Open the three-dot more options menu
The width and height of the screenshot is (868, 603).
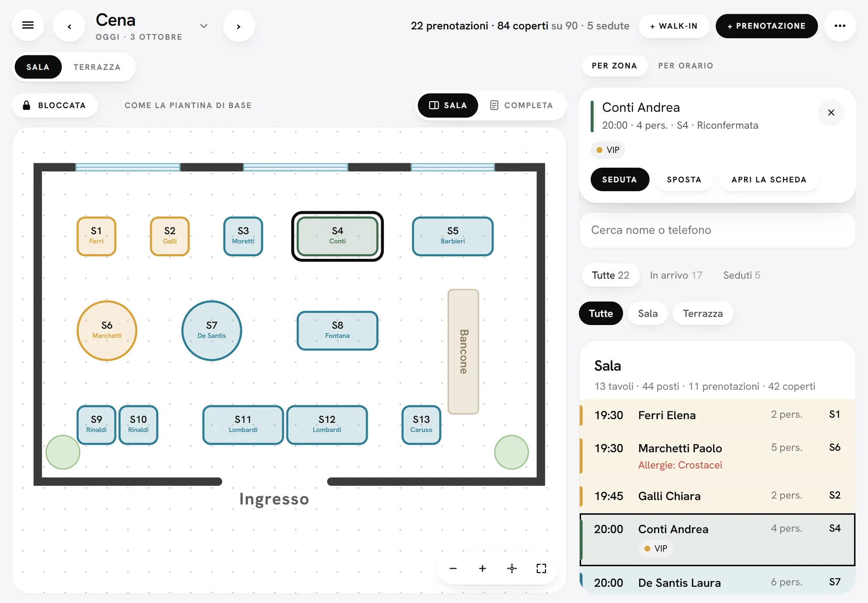point(840,25)
